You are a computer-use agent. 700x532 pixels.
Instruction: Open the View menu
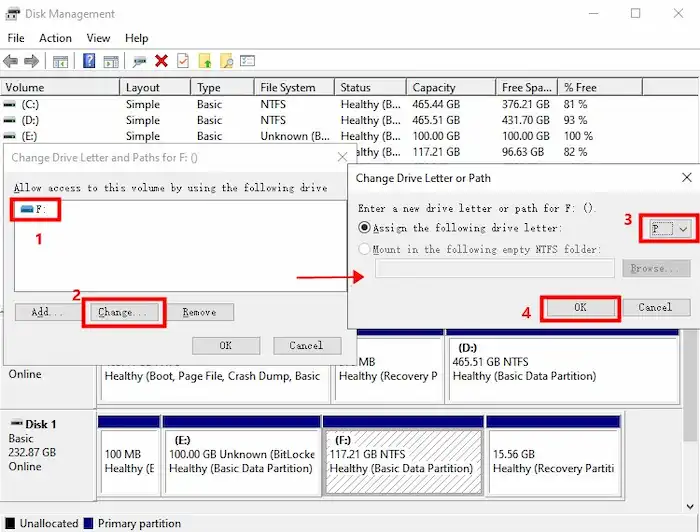click(x=98, y=38)
